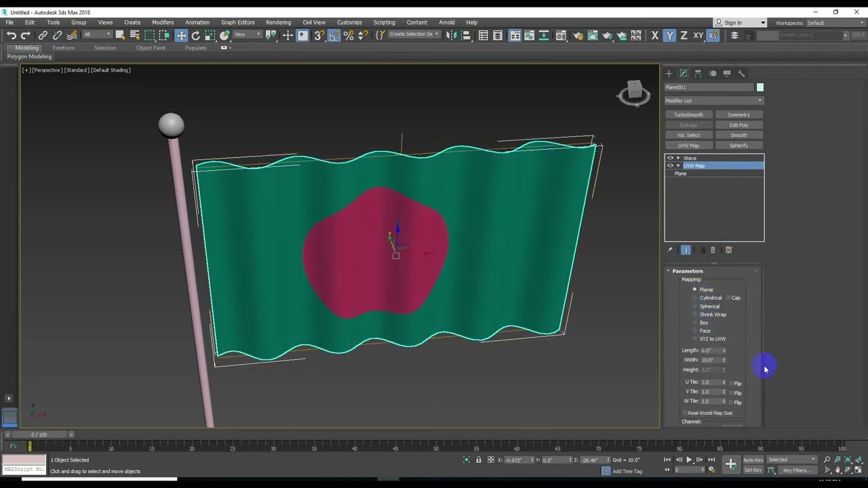Apply the Edit Poly modifier button
868x488 pixels.
738,125
